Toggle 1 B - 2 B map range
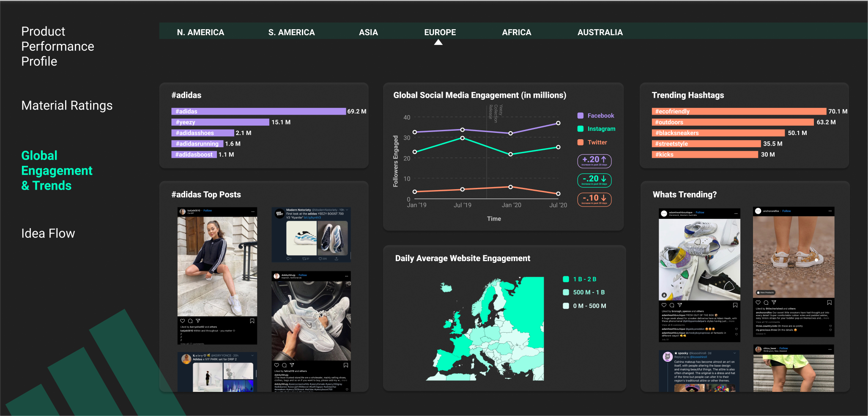868x416 pixels. click(x=580, y=279)
